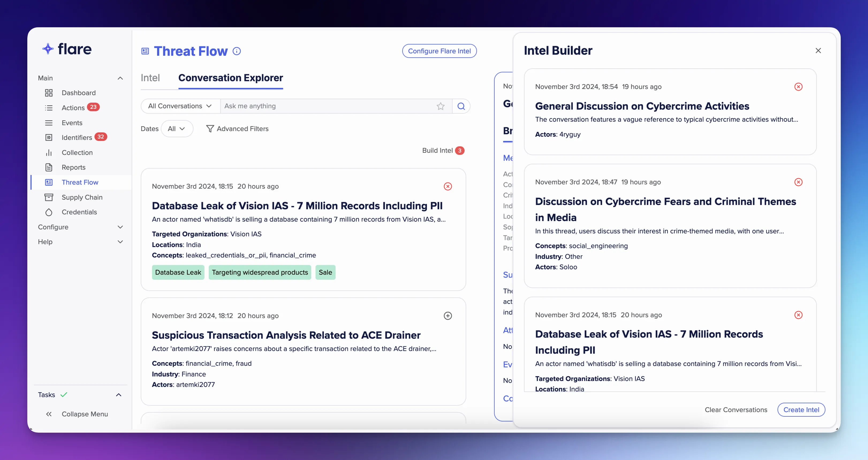Expand the Help section
This screenshot has width=868, height=460.
(120, 242)
